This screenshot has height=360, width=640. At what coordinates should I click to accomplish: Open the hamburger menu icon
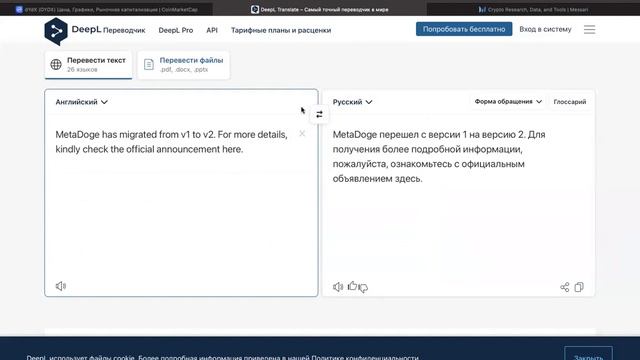pyautogui.click(x=589, y=29)
